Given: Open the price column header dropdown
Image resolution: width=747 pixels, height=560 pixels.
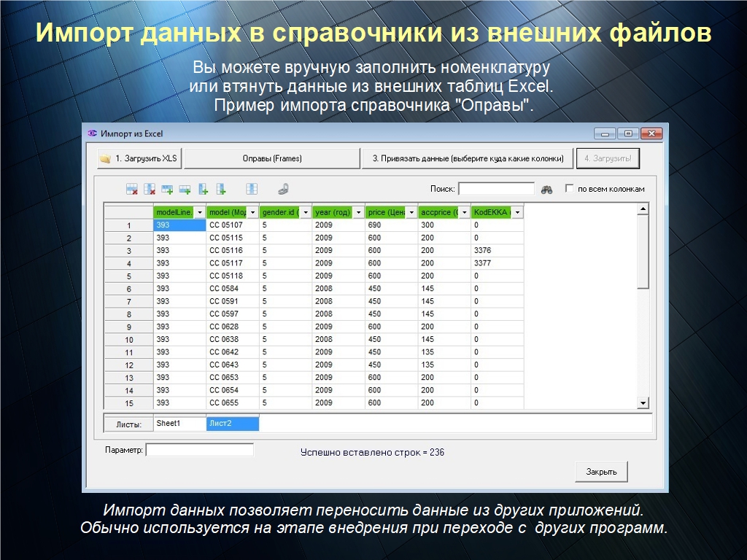Looking at the screenshot, I should 411,212.
